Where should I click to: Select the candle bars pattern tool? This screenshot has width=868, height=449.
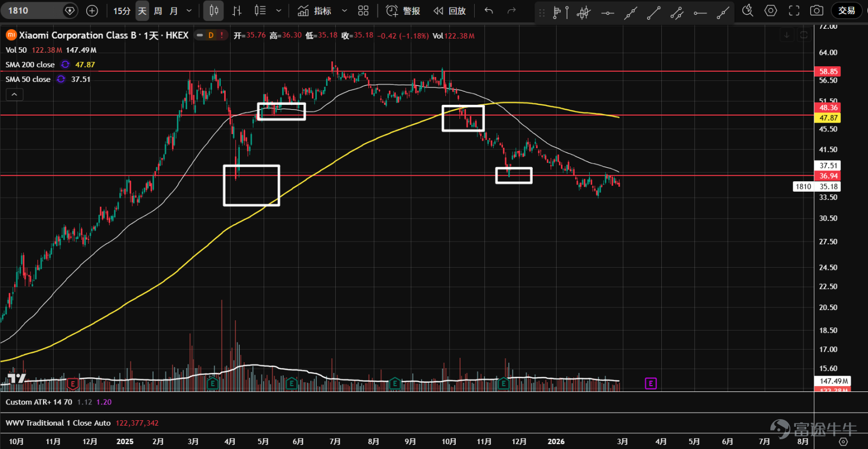tap(584, 12)
